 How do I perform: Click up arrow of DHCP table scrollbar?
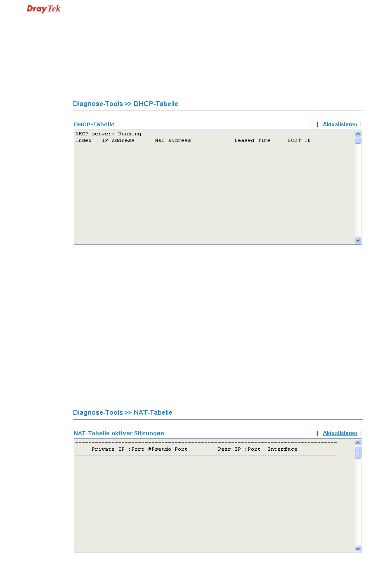pos(358,134)
